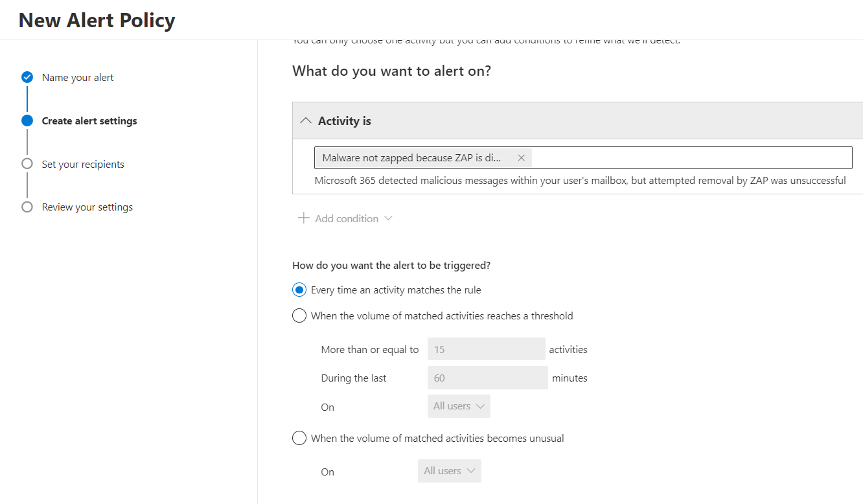Click the Review your settings step circle
Viewport: 863px width, 504px height.
click(27, 207)
